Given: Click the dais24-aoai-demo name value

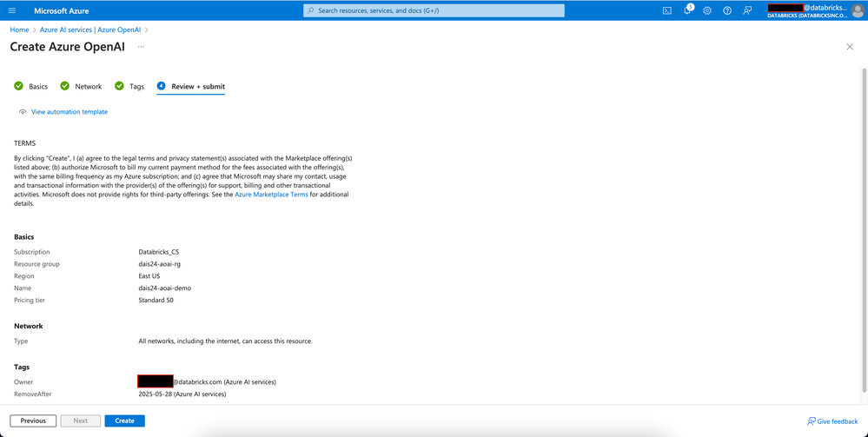Looking at the screenshot, I should pyautogui.click(x=165, y=288).
